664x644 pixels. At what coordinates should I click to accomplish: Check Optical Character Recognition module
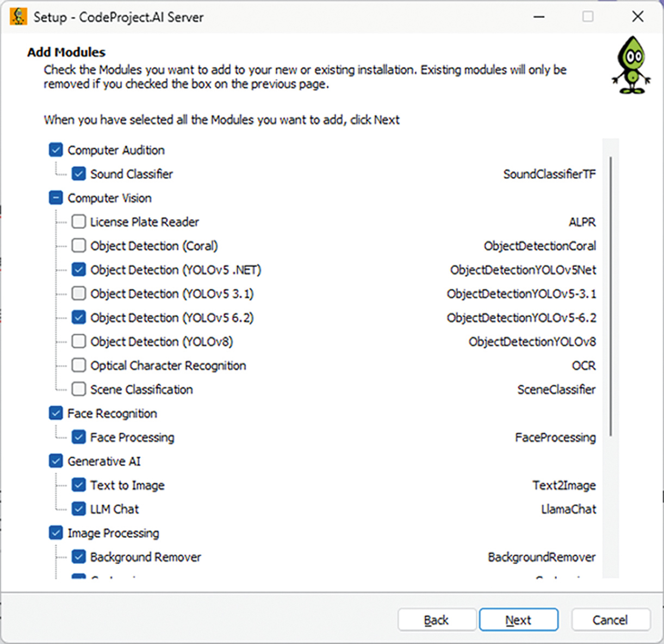click(x=79, y=365)
